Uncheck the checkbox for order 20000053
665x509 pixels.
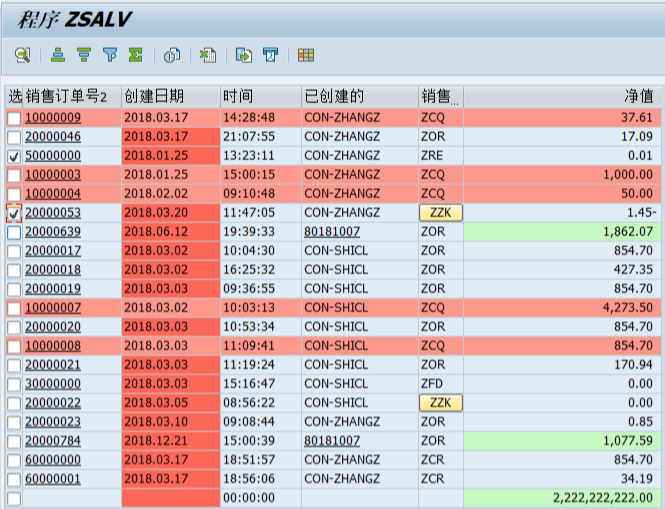click(x=14, y=213)
